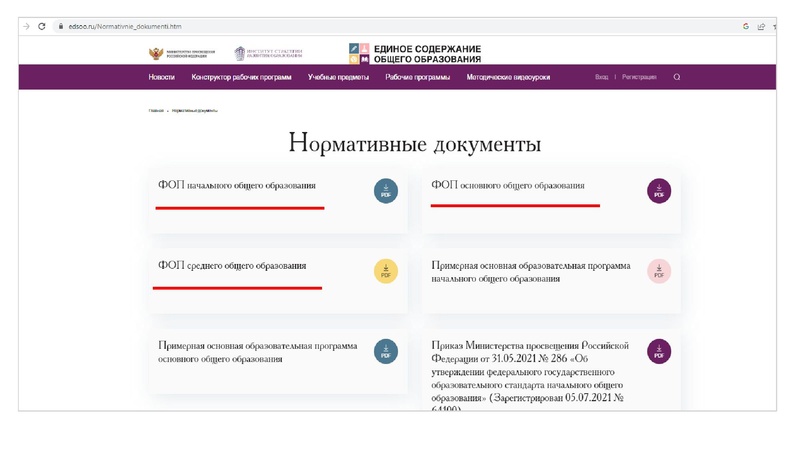Viewport: 800px width, 450px height.
Task: Click the Институт стратегии развития образования logo
Action: click(268, 53)
